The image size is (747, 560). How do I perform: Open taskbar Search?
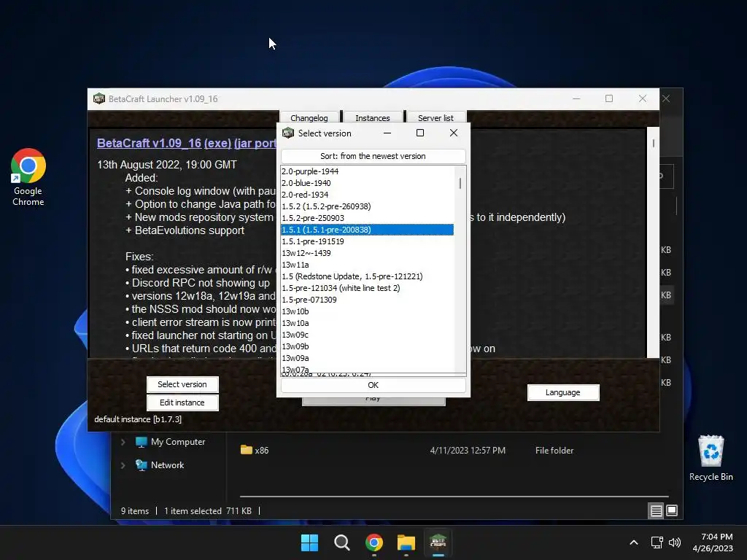(x=341, y=542)
